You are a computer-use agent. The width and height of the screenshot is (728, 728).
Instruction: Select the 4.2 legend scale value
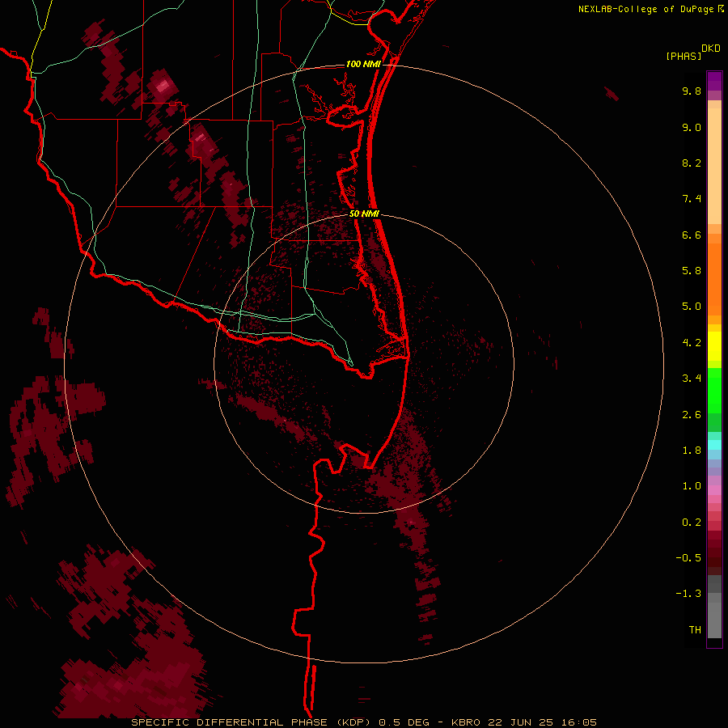692,343
